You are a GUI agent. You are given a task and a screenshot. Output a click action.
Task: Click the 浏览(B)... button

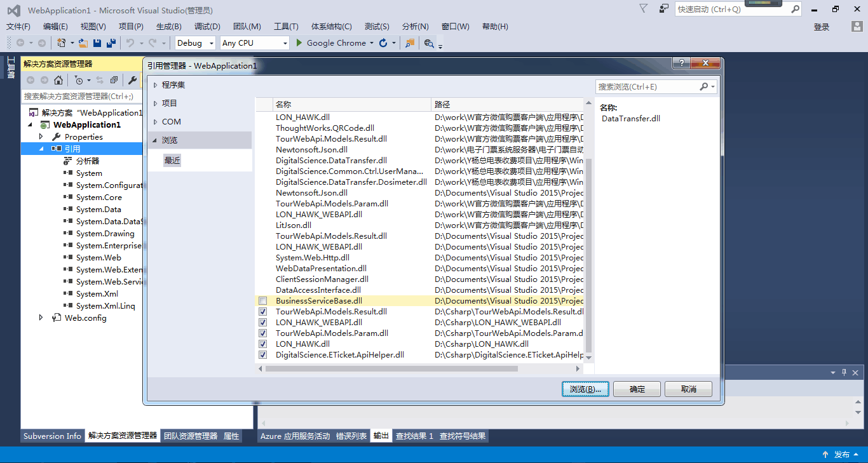585,389
